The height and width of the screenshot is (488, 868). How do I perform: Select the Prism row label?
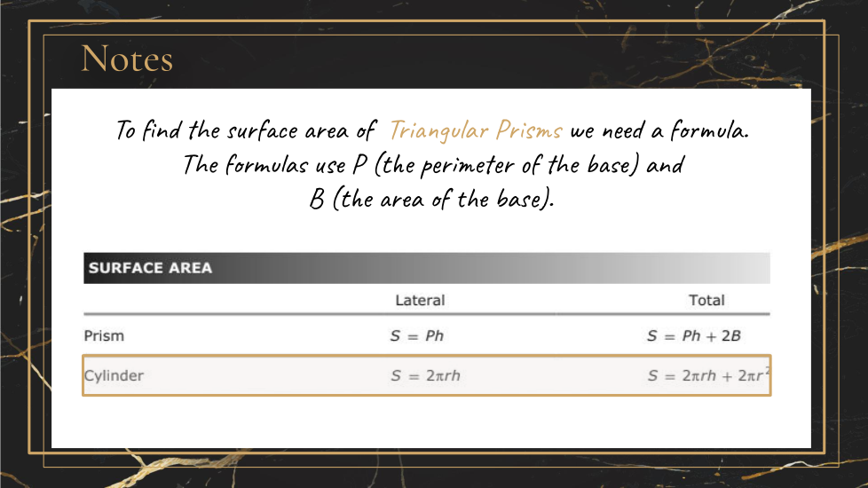(x=104, y=336)
